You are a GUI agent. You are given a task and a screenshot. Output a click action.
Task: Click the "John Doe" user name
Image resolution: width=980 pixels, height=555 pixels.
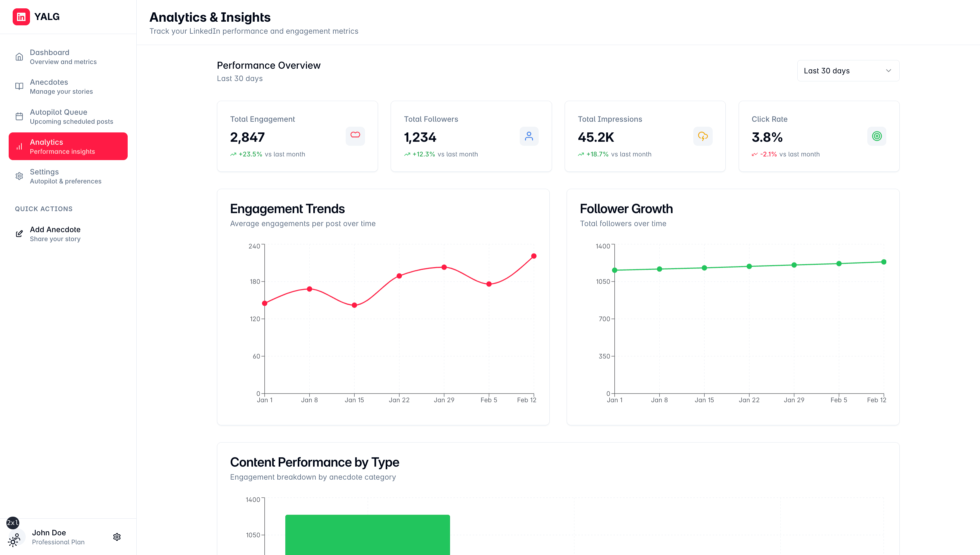(49, 533)
